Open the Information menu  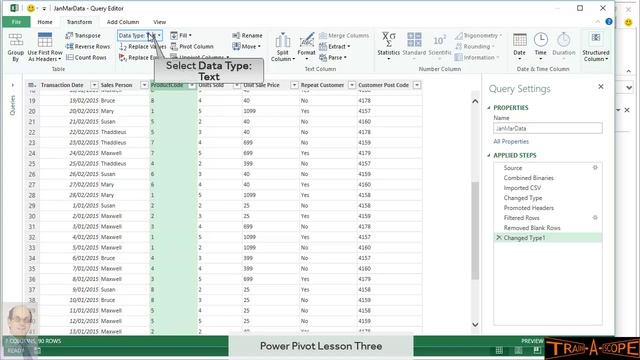477,58
